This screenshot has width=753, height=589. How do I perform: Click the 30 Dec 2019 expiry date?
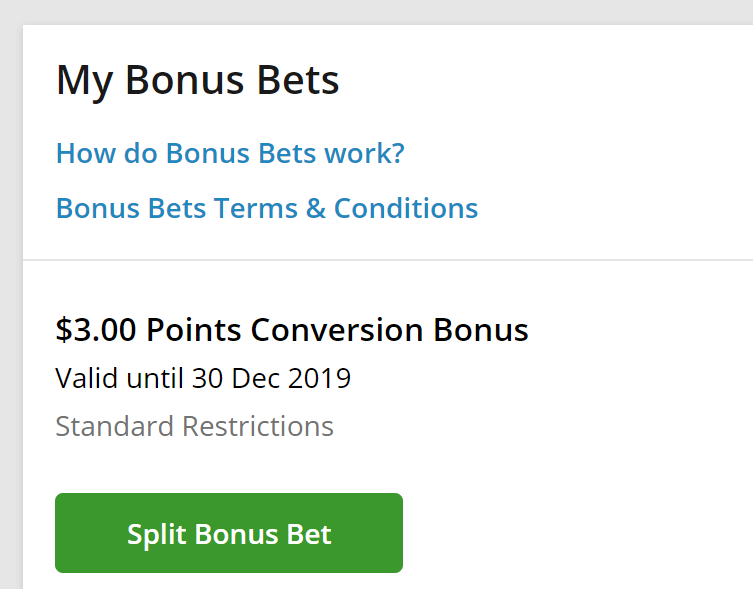coord(271,378)
